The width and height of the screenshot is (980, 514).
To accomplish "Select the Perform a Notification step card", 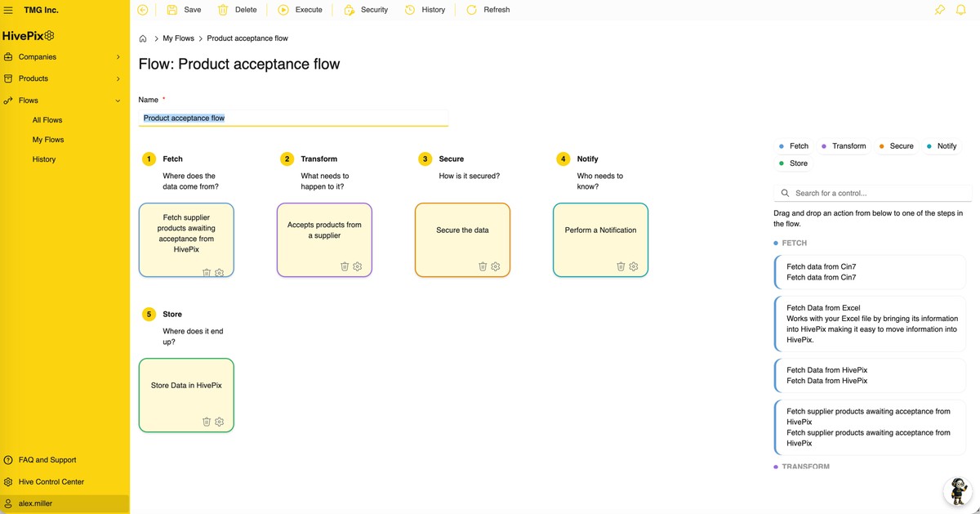I will pyautogui.click(x=600, y=240).
